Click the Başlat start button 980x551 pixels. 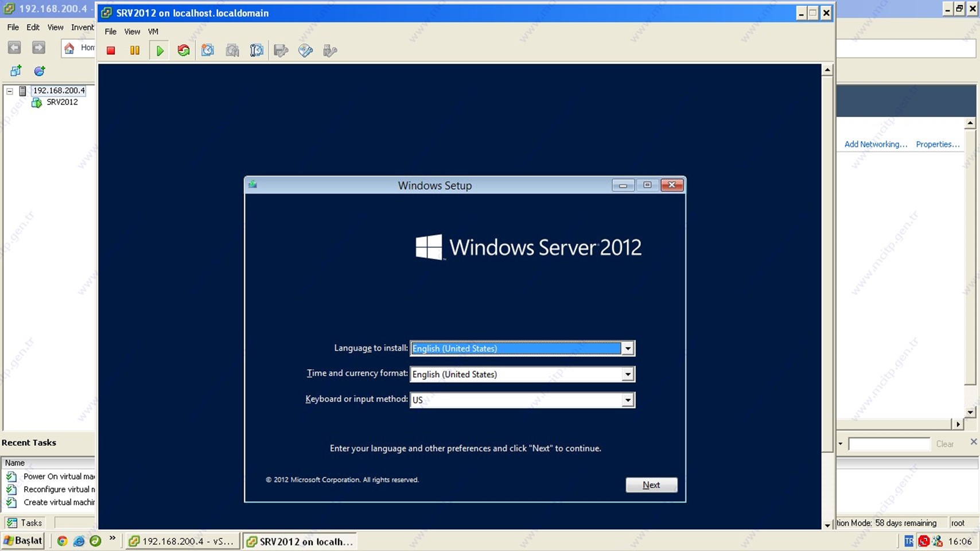23,541
